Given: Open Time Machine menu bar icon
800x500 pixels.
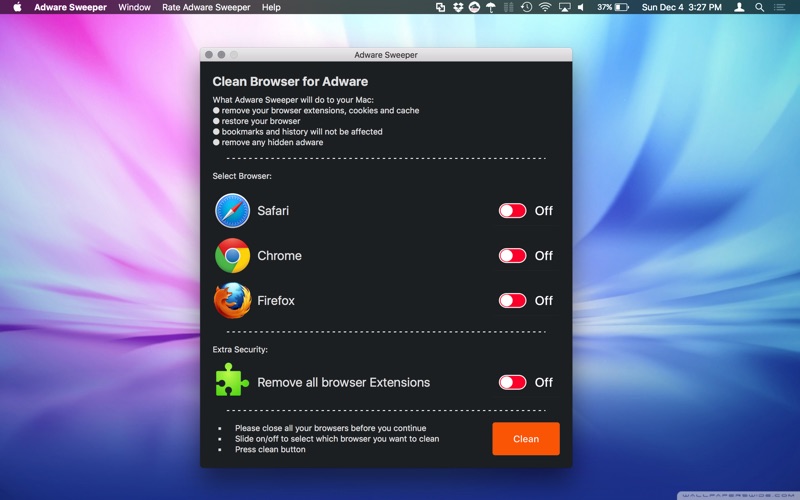Looking at the screenshot, I should 526,7.
